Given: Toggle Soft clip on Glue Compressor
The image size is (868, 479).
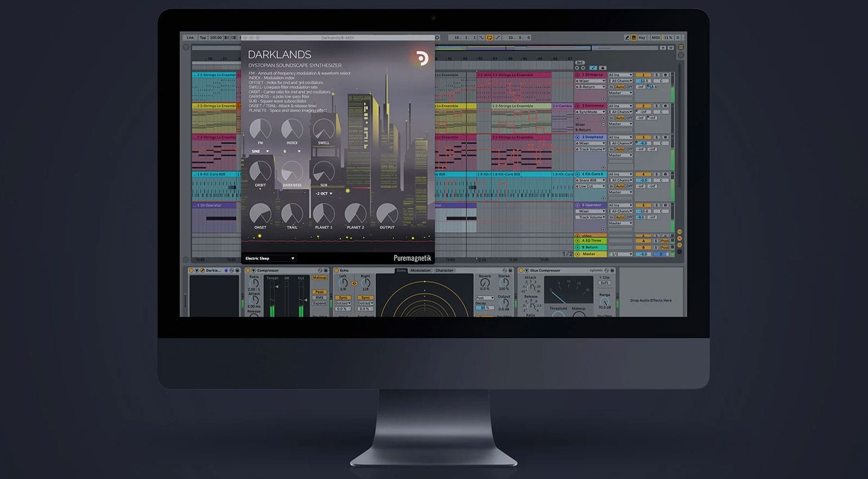Looking at the screenshot, I should click(x=604, y=283).
